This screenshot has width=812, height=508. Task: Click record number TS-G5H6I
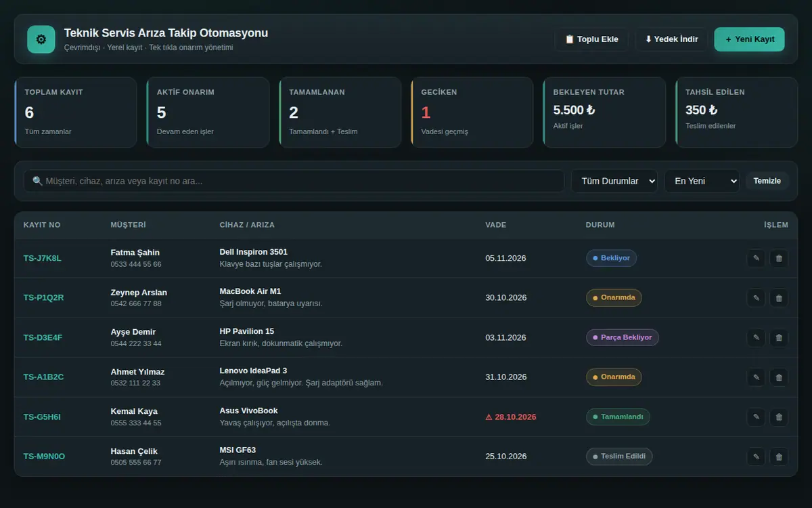(x=42, y=417)
